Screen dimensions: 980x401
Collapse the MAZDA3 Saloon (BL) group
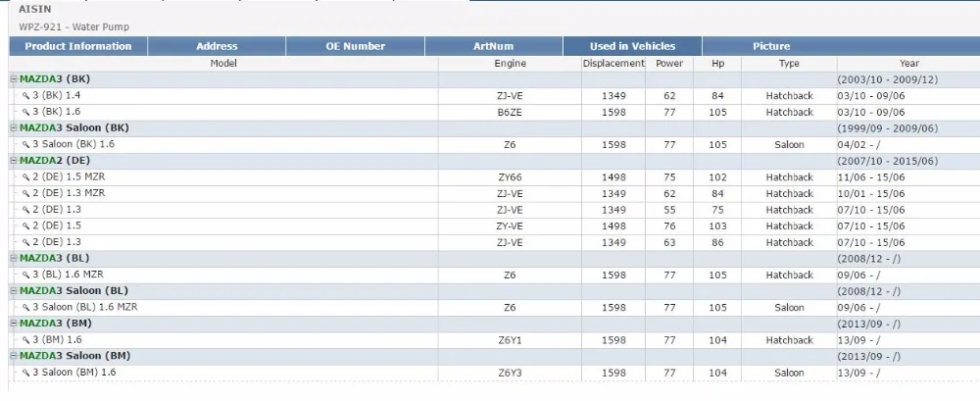pos(14,291)
